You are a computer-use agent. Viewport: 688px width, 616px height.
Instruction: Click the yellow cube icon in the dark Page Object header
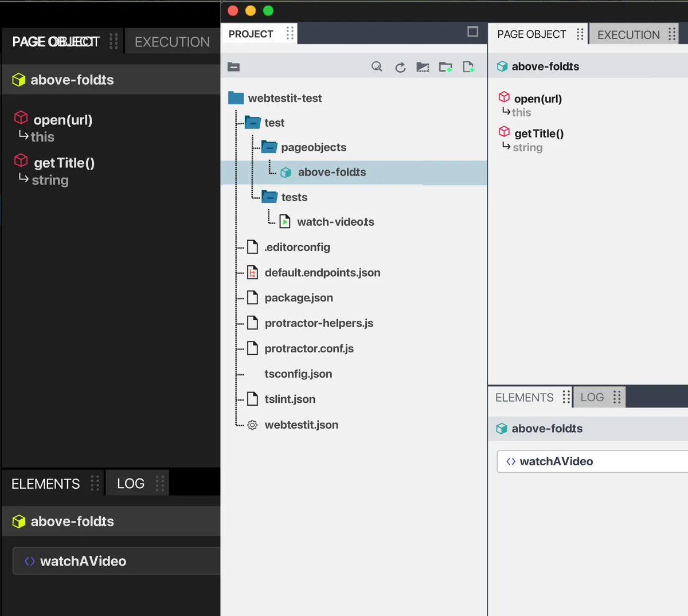(x=19, y=80)
